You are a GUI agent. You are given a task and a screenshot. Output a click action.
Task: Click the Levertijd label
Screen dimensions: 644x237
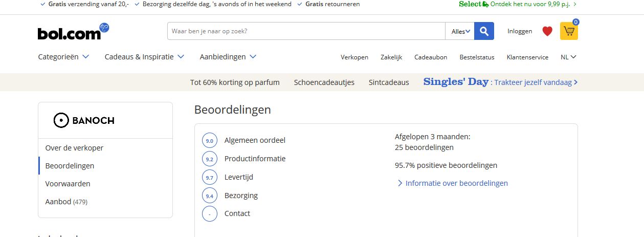click(239, 177)
